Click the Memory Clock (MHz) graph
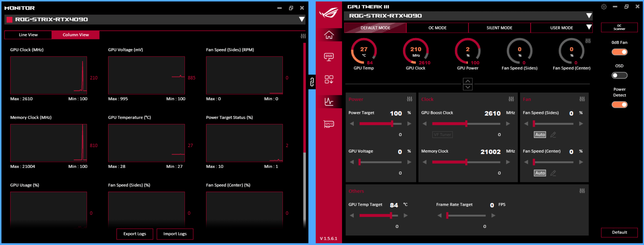 pyautogui.click(x=49, y=143)
